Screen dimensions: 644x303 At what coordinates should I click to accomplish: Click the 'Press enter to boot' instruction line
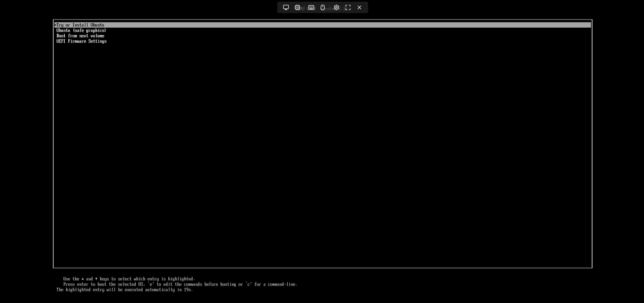pos(181,284)
